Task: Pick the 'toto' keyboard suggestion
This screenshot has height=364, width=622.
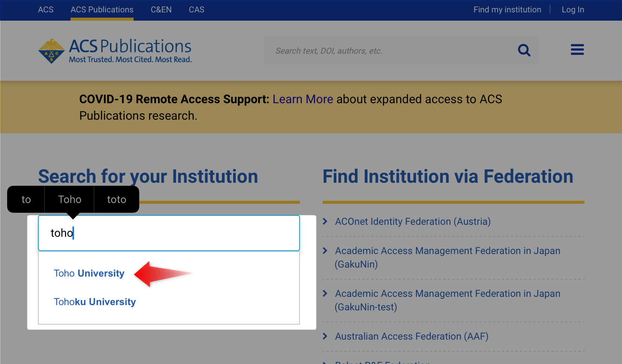Action: click(x=116, y=199)
